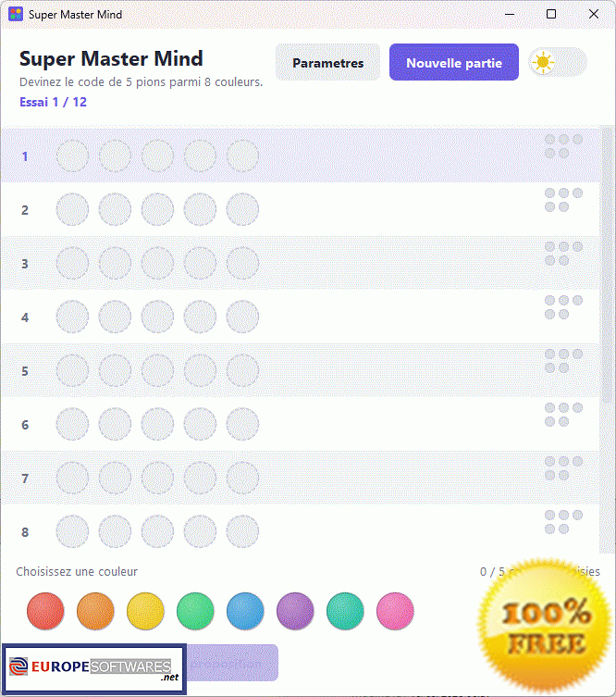
Task: Select the blue color peg
Action: pyautogui.click(x=245, y=611)
